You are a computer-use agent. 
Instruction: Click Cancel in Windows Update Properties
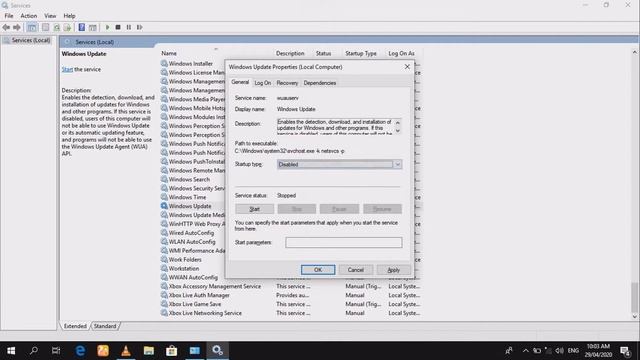click(356, 270)
